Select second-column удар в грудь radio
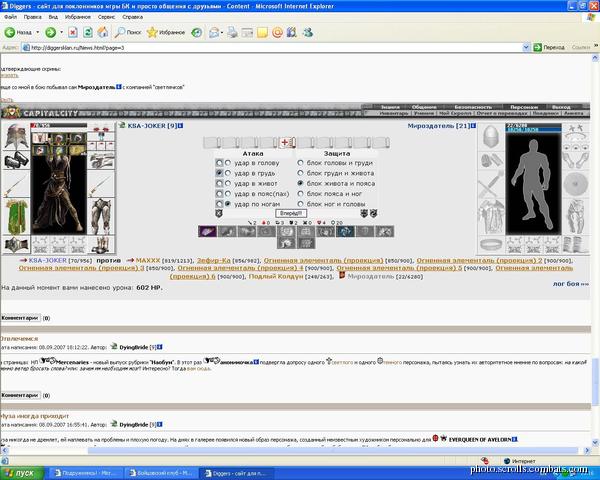Screen dimensions: 600x480 228,173
